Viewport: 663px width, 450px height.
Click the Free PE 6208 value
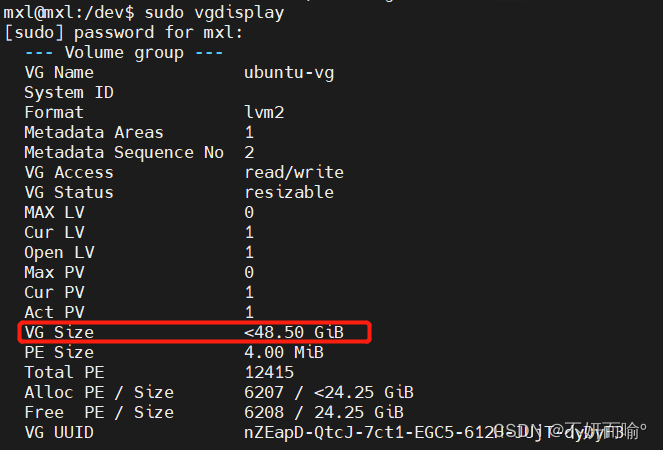264,412
